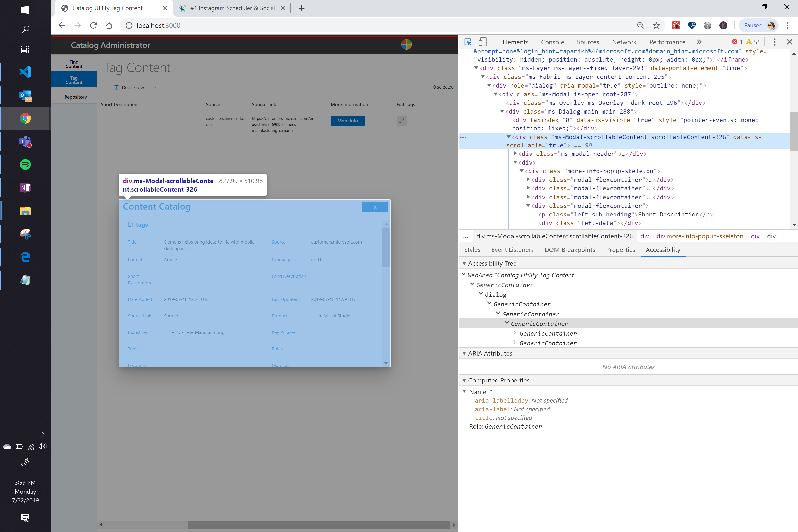The image size is (798, 532).
Task: Bookmark the page with the star icon
Action: (656, 25)
